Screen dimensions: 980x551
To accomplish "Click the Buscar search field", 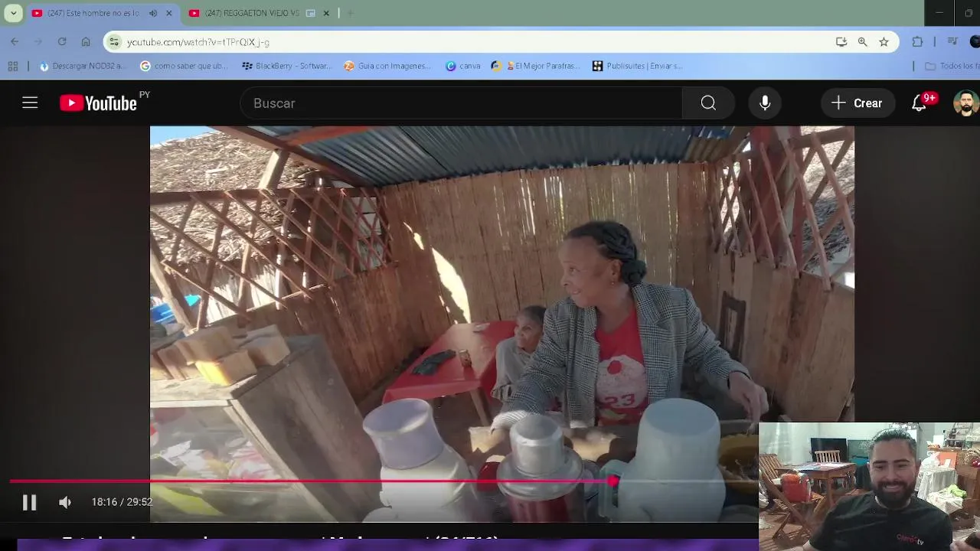I will tap(461, 103).
